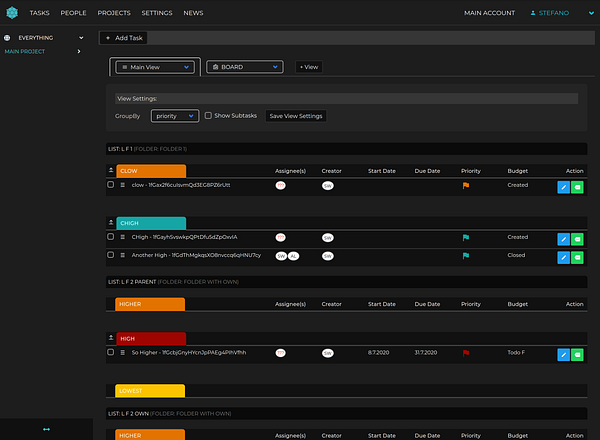The width and height of the screenshot is (600, 440).
Task: Enable the Show Subtasks checkbox
Action: 208,116
